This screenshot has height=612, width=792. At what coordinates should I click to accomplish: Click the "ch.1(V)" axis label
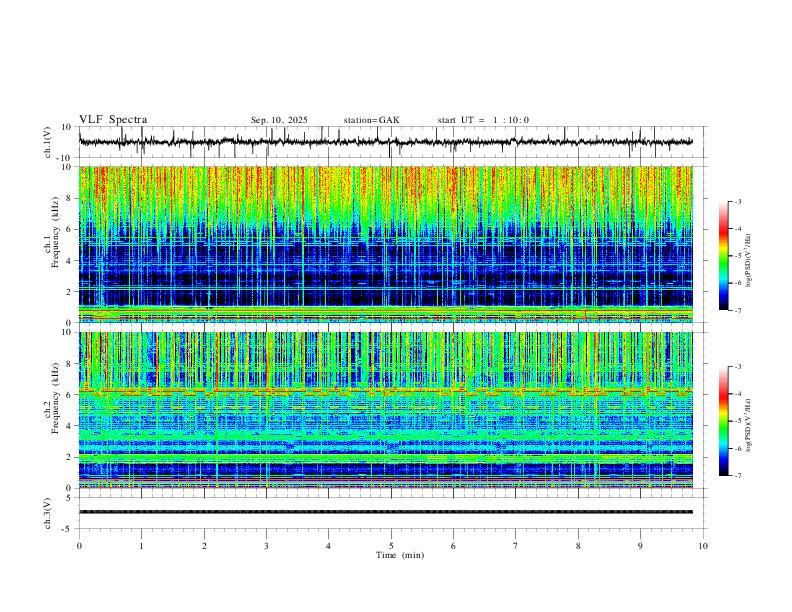(48, 142)
